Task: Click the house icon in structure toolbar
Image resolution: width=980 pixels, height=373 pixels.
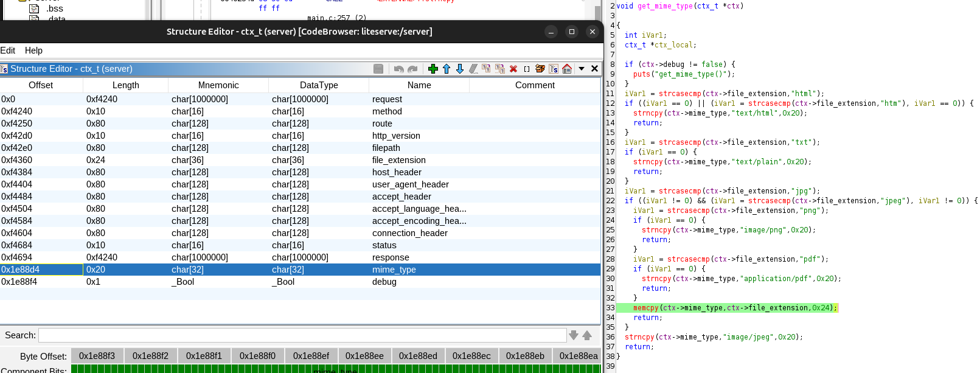Action: (x=567, y=69)
